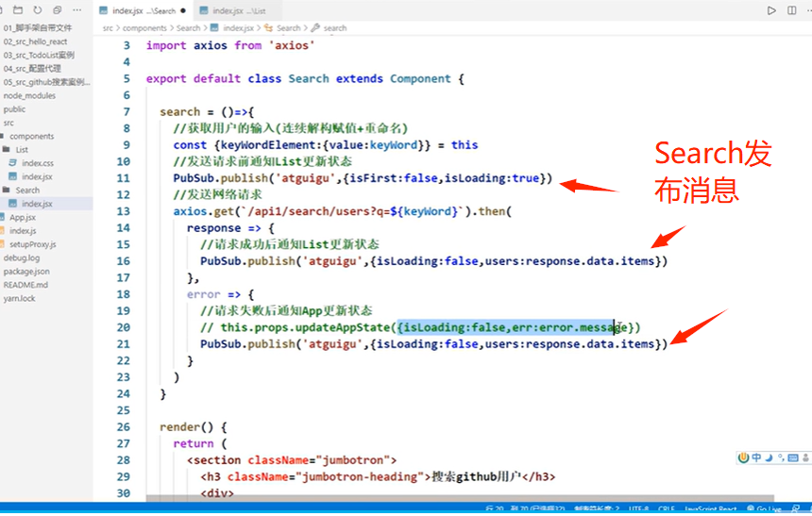Image resolution: width=812 pixels, height=516 pixels.
Task: Click the JSX file icon under Search folder
Action: 13,204
